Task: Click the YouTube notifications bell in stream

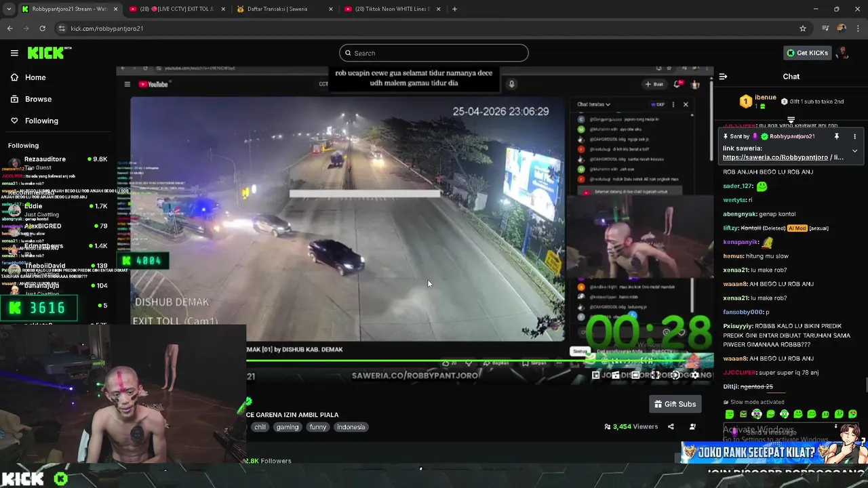Action: pos(677,84)
